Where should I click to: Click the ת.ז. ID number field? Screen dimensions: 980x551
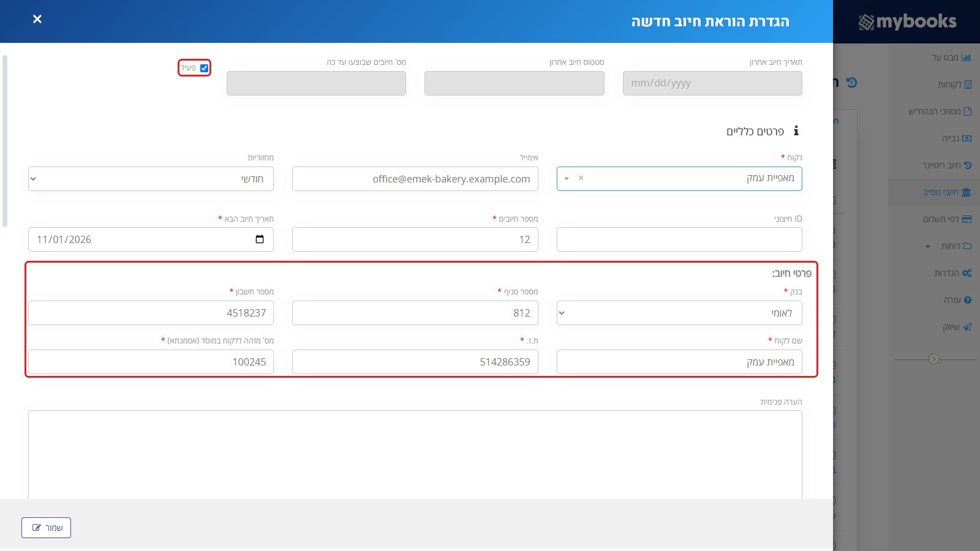point(415,362)
